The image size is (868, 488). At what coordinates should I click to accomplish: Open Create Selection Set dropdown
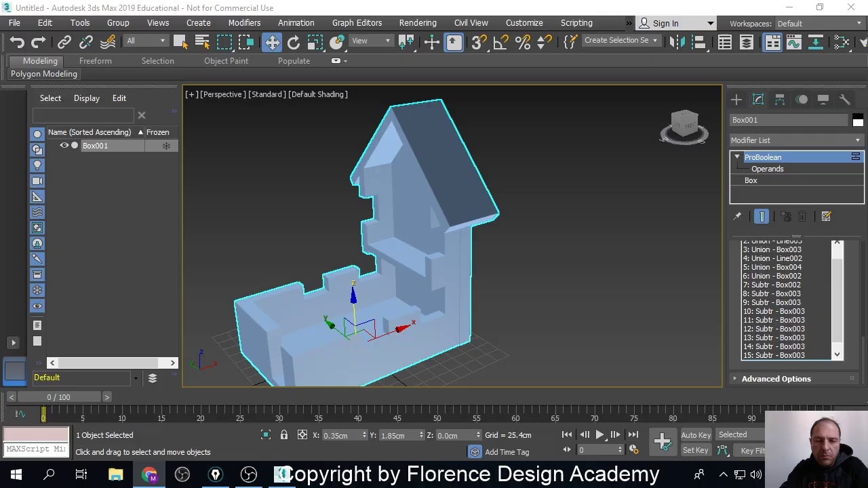(x=621, y=41)
